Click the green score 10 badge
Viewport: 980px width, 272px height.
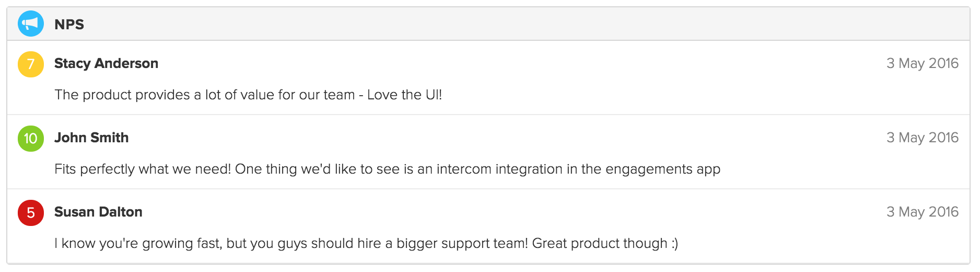(x=31, y=139)
